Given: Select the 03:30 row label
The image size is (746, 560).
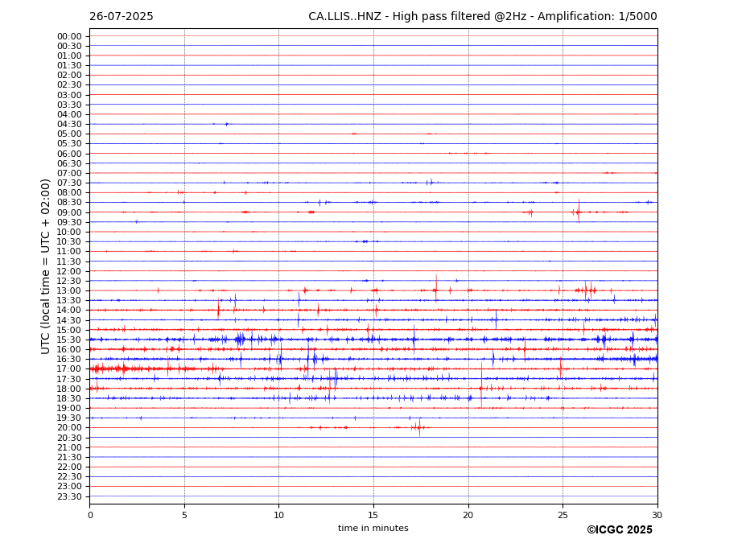Looking at the screenshot, I should click(69, 105).
